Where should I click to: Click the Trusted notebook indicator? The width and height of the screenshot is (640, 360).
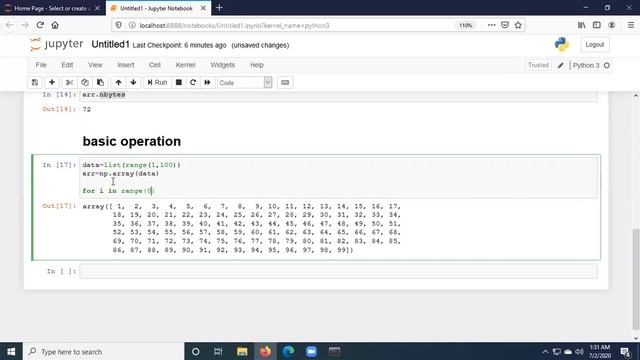click(538, 65)
